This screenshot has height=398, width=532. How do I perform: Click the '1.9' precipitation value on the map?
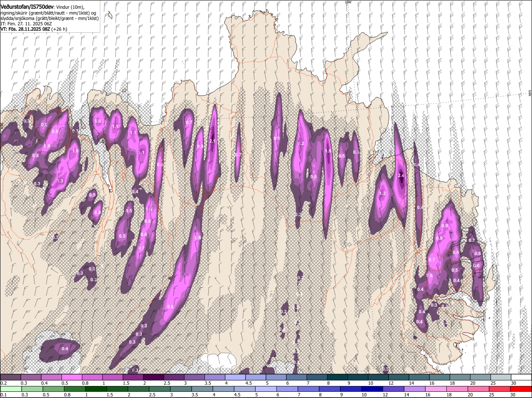[x=328, y=151]
